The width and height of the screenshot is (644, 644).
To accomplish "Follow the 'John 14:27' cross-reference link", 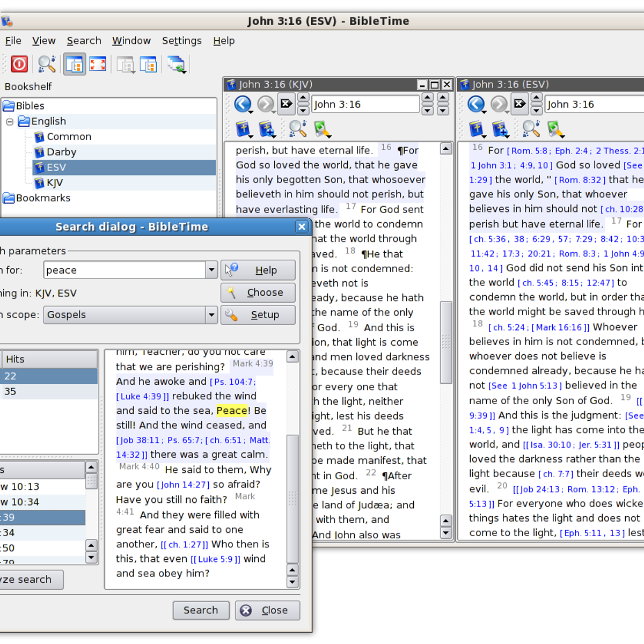I will click(x=183, y=485).
